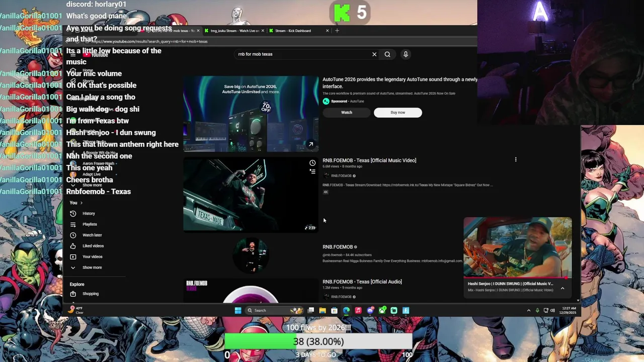This screenshot has width=644, height=362.
Task: Start voice search with the microphone icon
Action: pyautogui.click(x=406, y=54)
